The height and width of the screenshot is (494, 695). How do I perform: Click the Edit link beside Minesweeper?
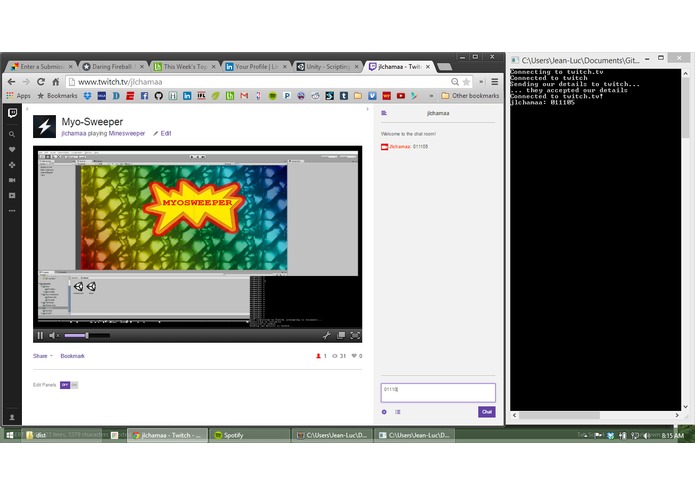pyautogui.click(x=163, y=133)
